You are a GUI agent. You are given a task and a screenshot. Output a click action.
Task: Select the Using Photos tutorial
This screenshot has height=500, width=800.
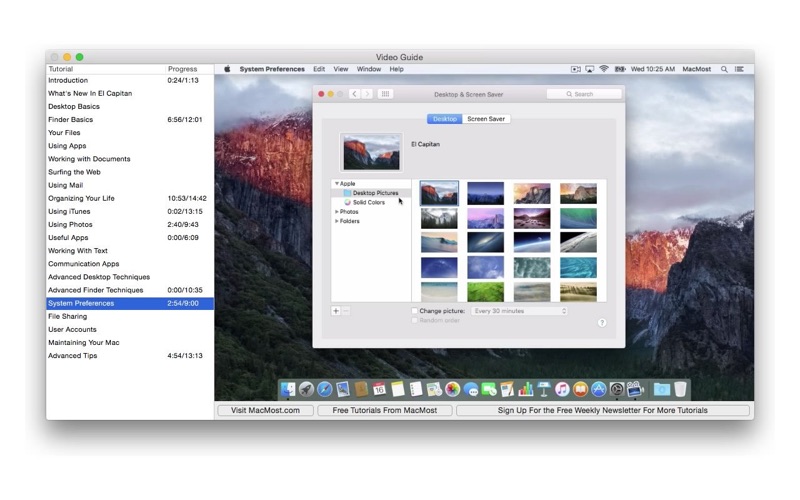click(130, 224)
